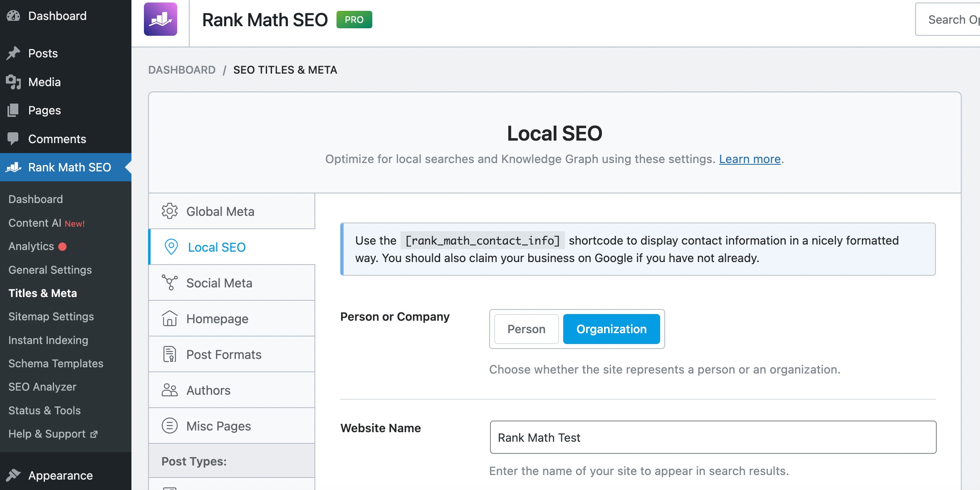Click the Homepage house icon
Viewport: 980px width, 490px height.
(x=170, y=319)
